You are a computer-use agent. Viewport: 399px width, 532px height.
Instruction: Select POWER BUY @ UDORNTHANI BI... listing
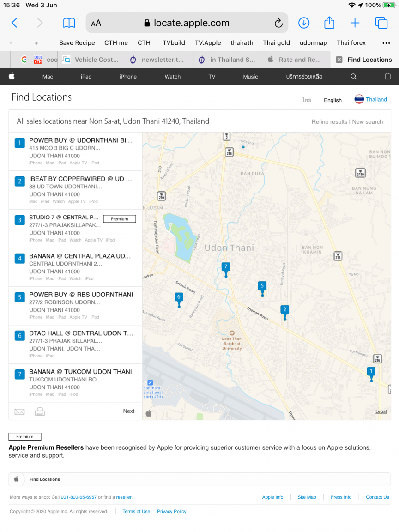[76, 151]
